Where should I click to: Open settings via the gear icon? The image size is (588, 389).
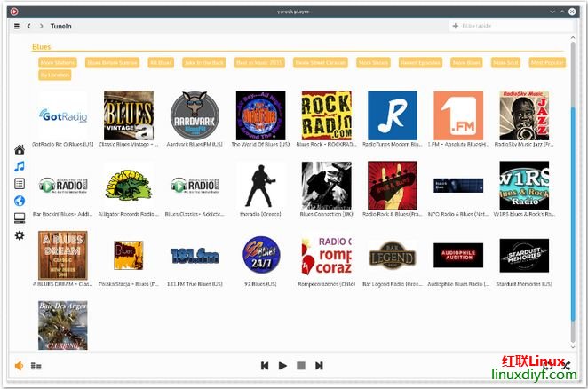pyautogui.click(x=20, y=235)
